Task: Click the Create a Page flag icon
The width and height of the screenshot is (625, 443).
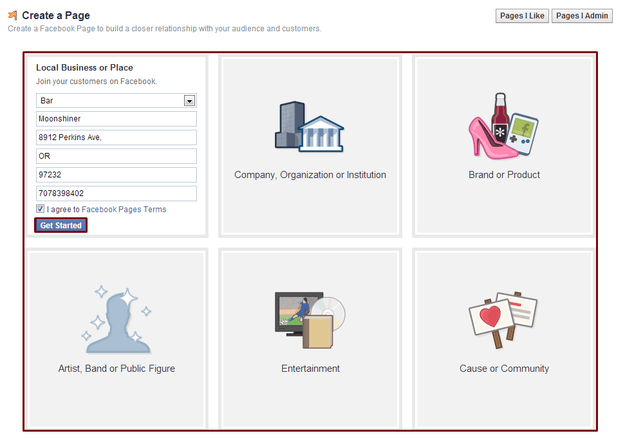Action: pos(13,15)
